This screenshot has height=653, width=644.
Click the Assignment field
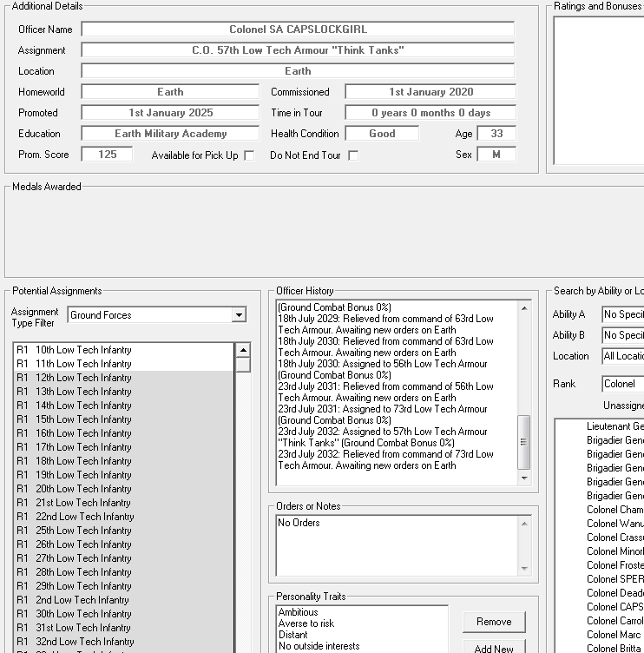298,50
